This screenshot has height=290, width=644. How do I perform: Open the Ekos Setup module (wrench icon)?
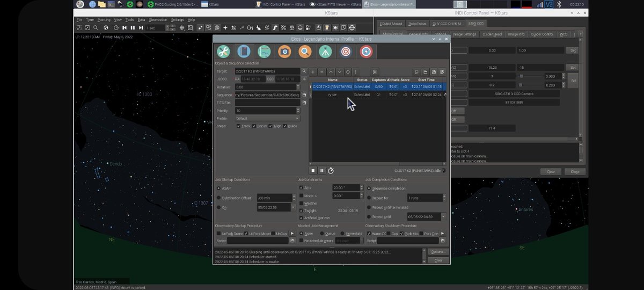[223, 52]
